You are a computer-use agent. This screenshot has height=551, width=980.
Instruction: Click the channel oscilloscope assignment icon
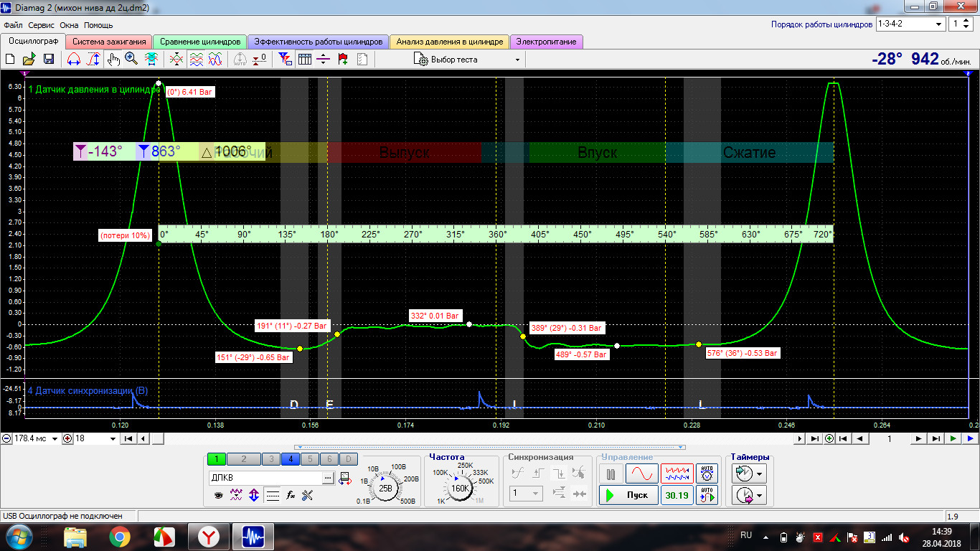click(346, 478)
